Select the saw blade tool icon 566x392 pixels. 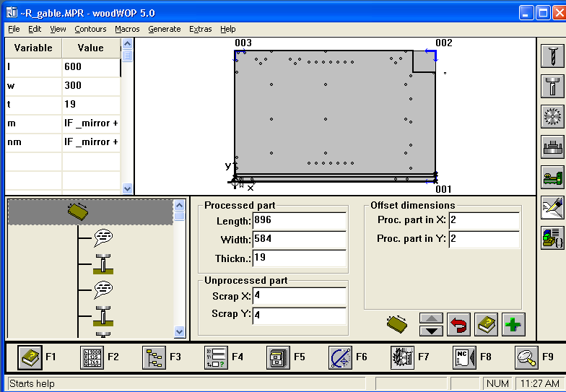(552, 117)
